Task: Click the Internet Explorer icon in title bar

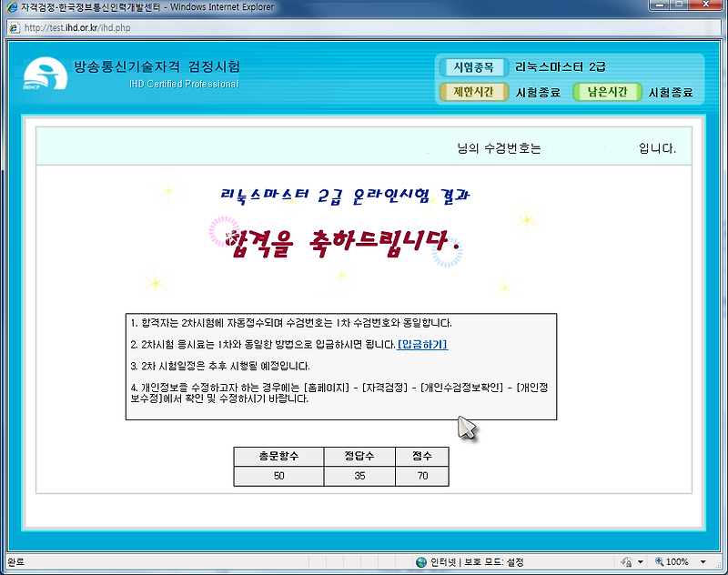Action: coord(12,7)
